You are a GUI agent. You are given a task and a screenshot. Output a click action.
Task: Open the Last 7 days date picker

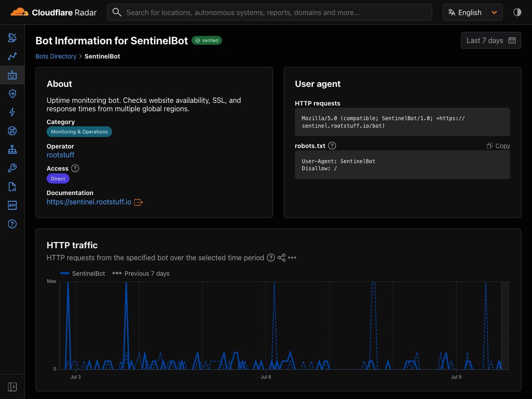(491, 40)
